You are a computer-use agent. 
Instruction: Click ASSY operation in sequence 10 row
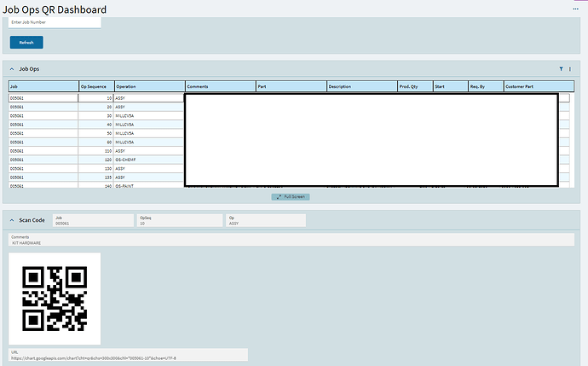tap(149, 98)
